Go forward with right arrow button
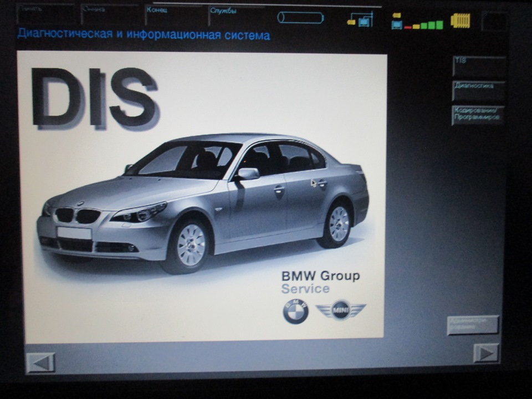532x399 pixels. point(486,354)
